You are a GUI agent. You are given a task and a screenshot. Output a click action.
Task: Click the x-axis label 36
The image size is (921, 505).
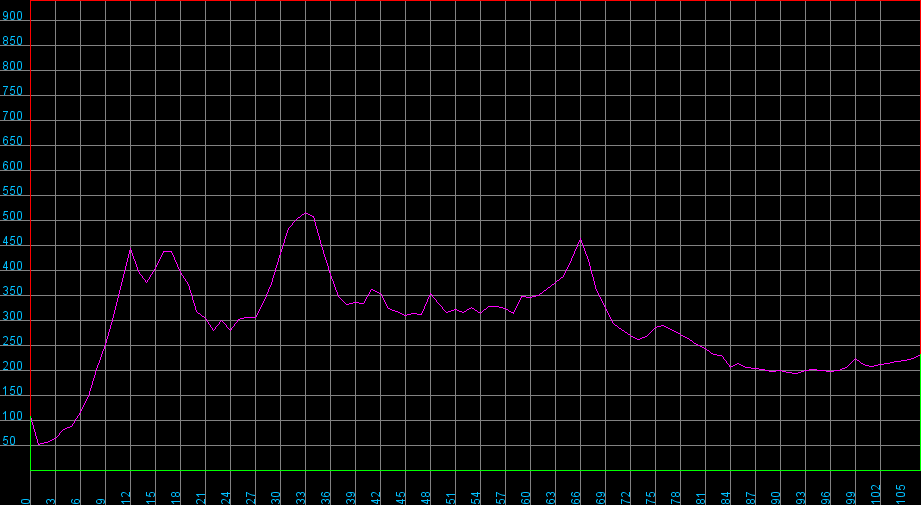pos(326,498)
